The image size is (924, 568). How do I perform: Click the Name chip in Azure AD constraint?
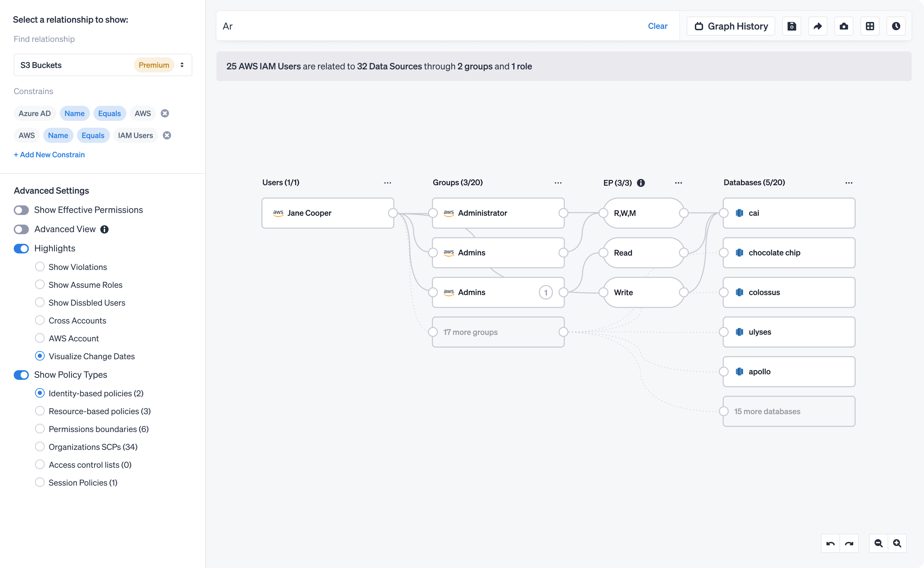tap(75, 113)
